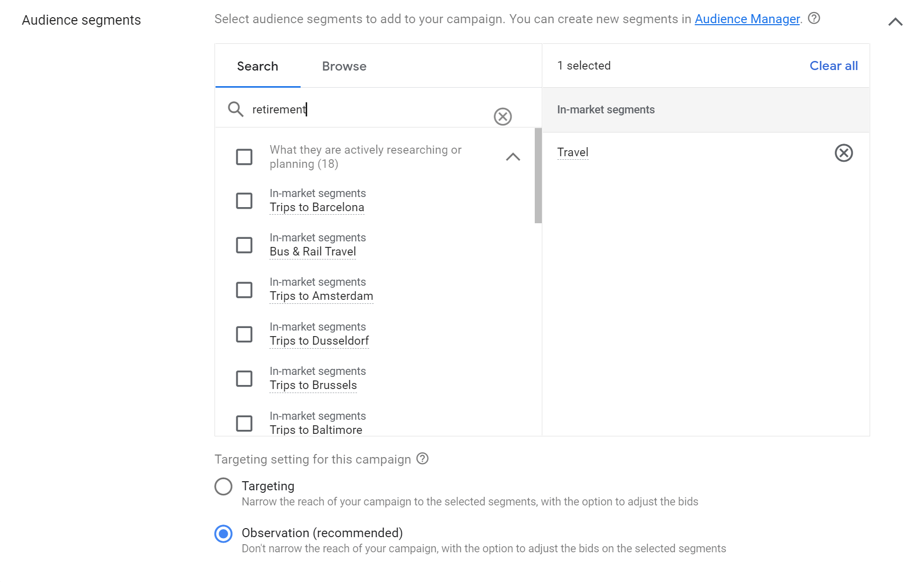Open help icon beside Audience Manager
924x582 pixels.
pyautogui.click(x=814, y=19)
